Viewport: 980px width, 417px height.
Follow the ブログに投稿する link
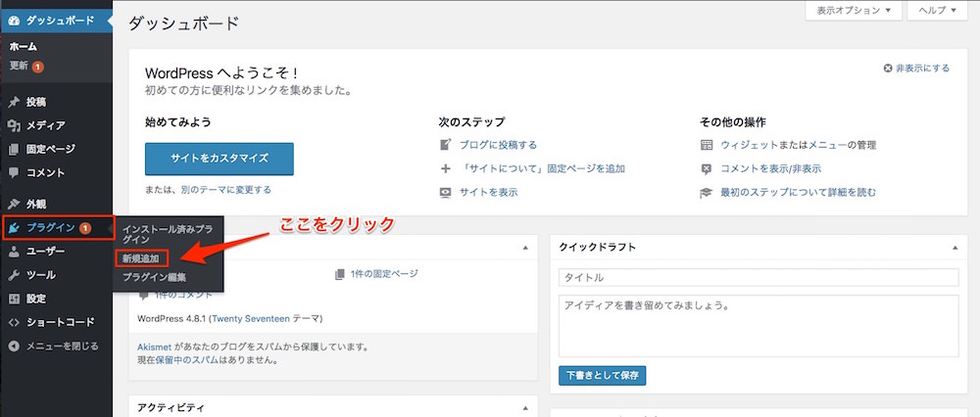[498, 145]
